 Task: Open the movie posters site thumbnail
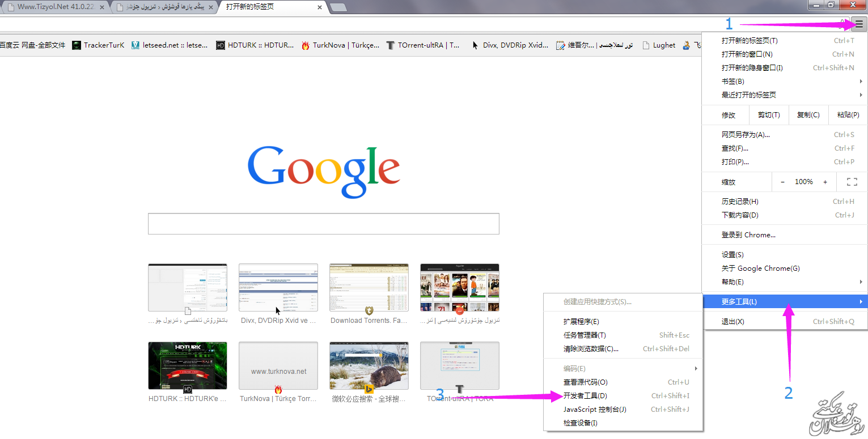click(x=460, y=288)
